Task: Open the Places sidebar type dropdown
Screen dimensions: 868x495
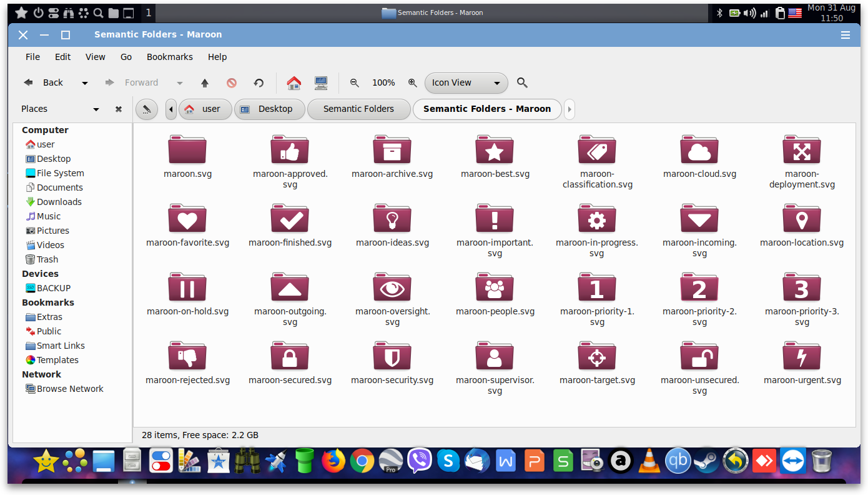Action: (96, 109)
